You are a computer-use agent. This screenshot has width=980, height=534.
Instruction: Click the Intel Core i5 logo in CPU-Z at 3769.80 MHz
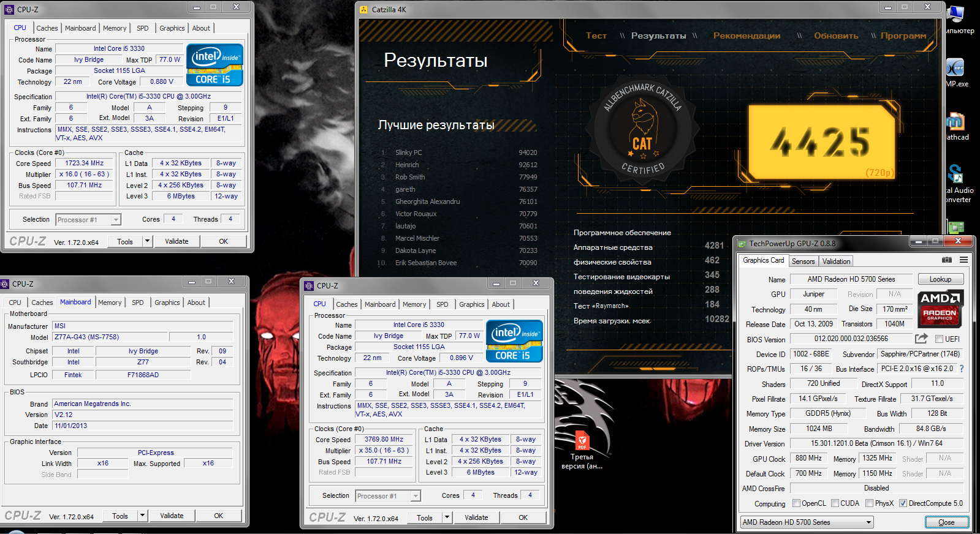[514, 341]
